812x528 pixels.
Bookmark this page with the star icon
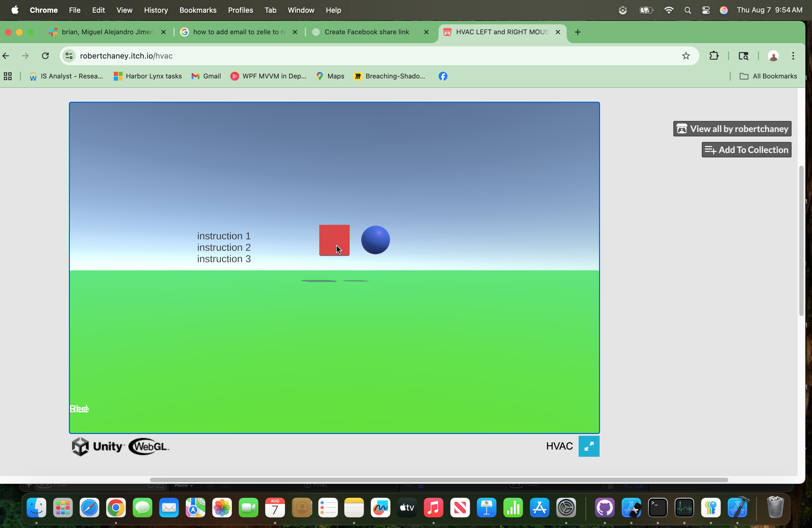tap(686, 56)
